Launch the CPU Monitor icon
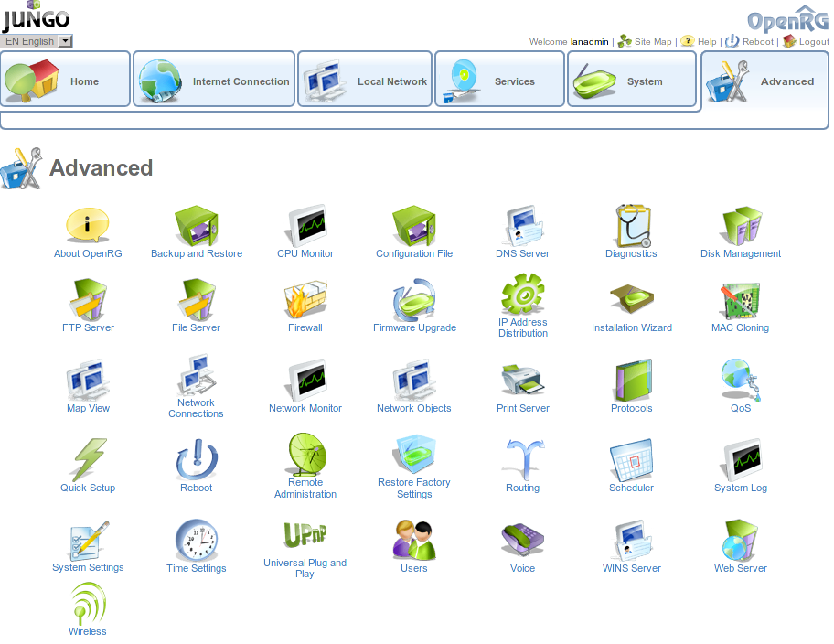The width and height of the screenshot is (834, 644). 305,225
